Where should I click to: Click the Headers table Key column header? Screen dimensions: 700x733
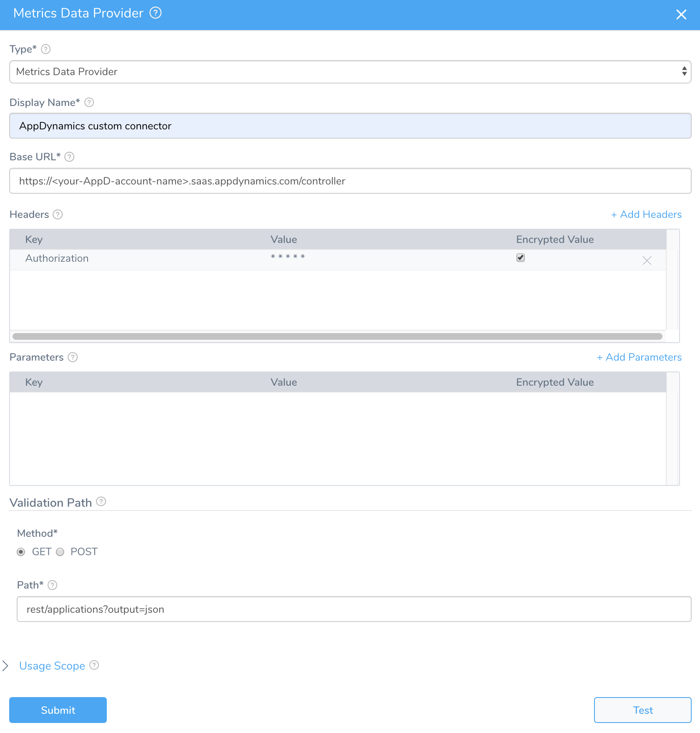click(34, 240)
